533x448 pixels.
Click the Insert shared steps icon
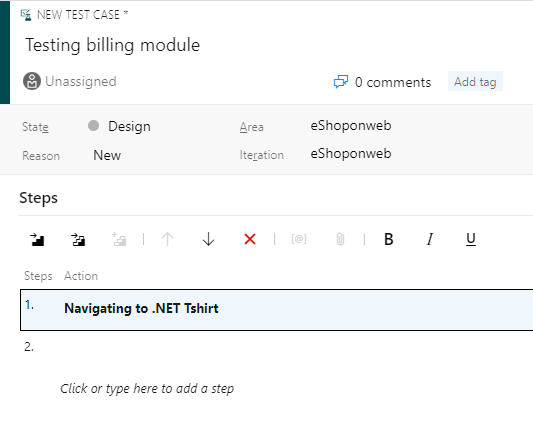(78, 239)
